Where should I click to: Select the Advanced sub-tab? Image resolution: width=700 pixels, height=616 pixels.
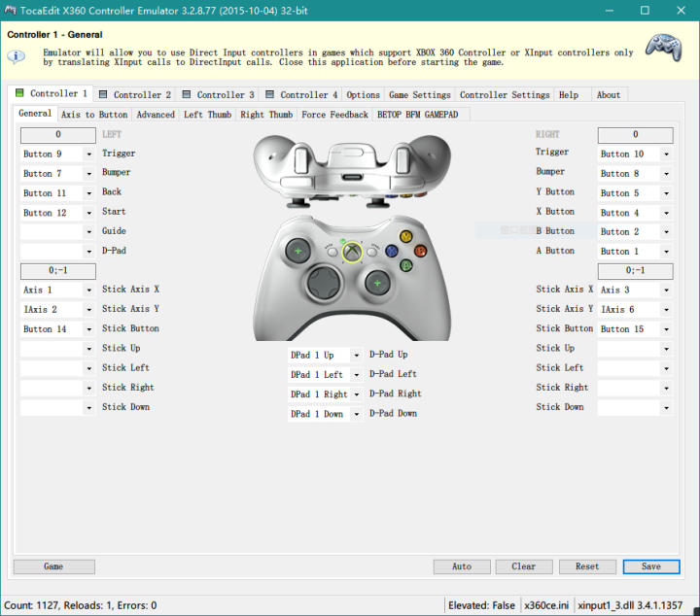pos(156,115)
